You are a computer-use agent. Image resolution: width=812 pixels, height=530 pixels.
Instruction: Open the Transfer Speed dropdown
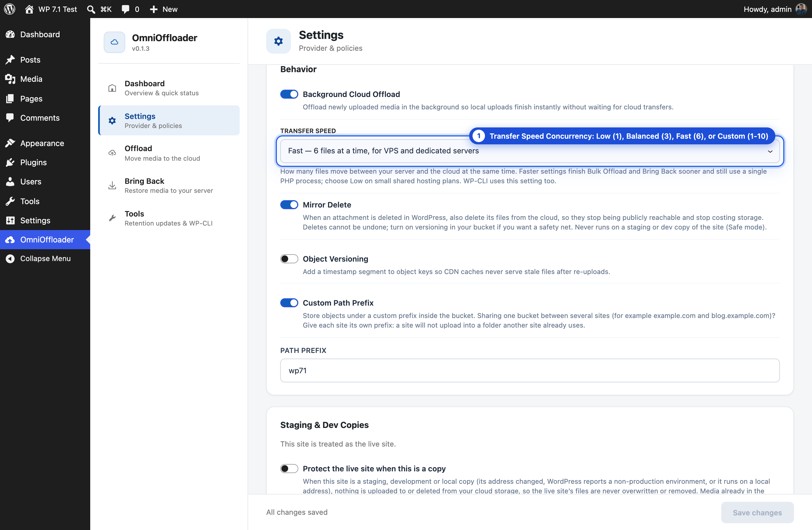click(x=529, y=151)
